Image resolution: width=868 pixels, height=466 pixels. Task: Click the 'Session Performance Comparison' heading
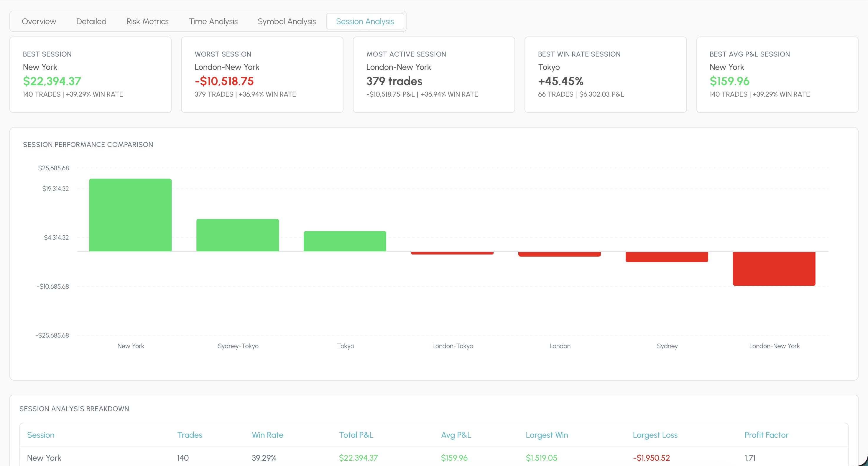(x=88, y=144)
